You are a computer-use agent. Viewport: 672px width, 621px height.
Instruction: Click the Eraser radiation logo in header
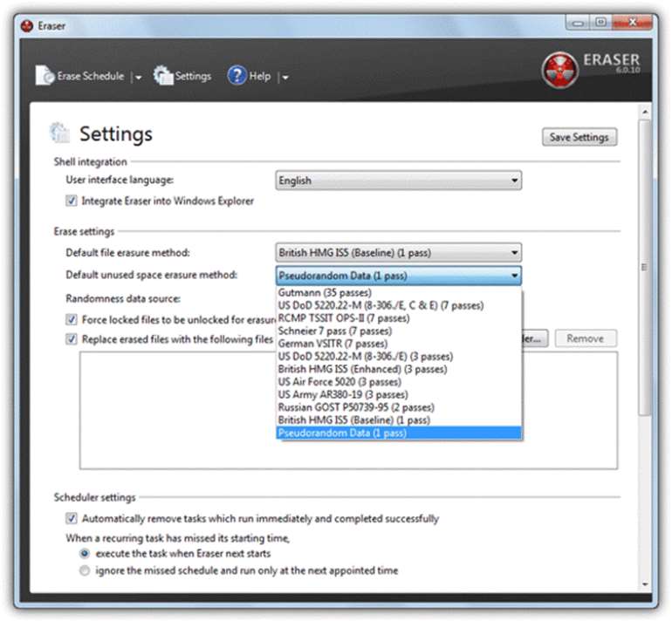pos(559,70)
